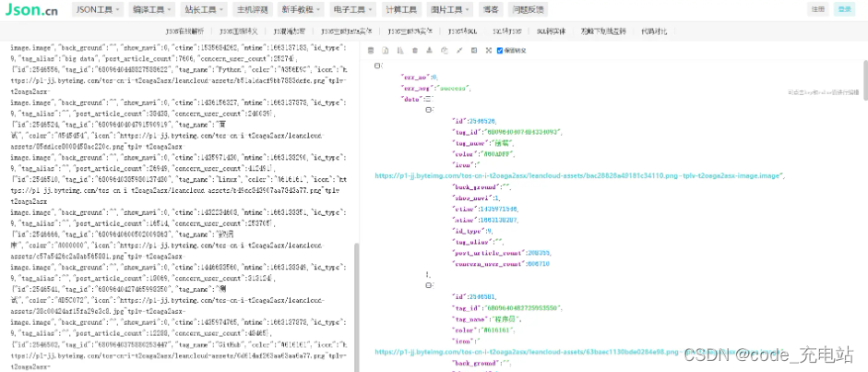Collapse the root JSON object node
868x372 pixels.
pyautogui.click(x=377, y=66)
